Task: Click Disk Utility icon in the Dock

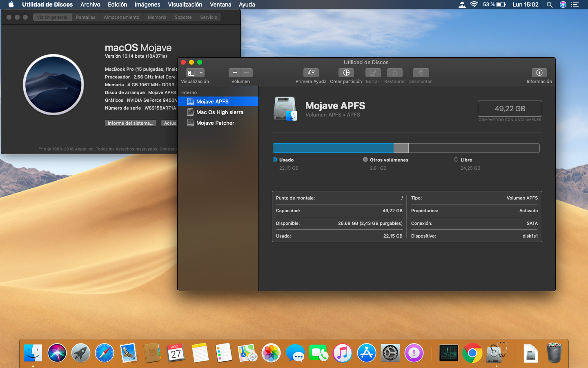Action: (x=496, y=353)
